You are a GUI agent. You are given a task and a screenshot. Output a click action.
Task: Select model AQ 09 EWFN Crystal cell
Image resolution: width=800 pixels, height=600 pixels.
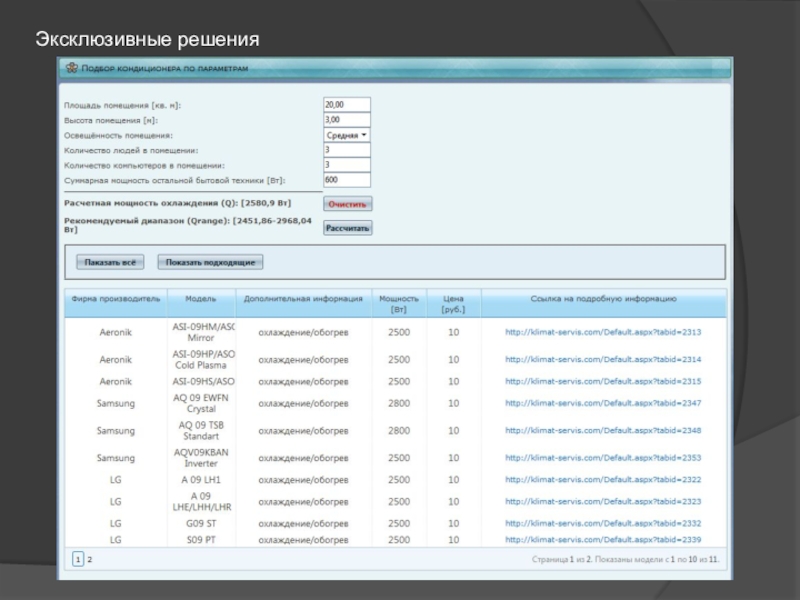coord(201,403)
